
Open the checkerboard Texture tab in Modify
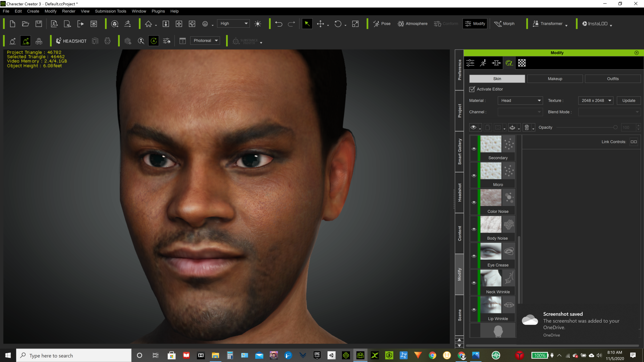click(522, 63)
